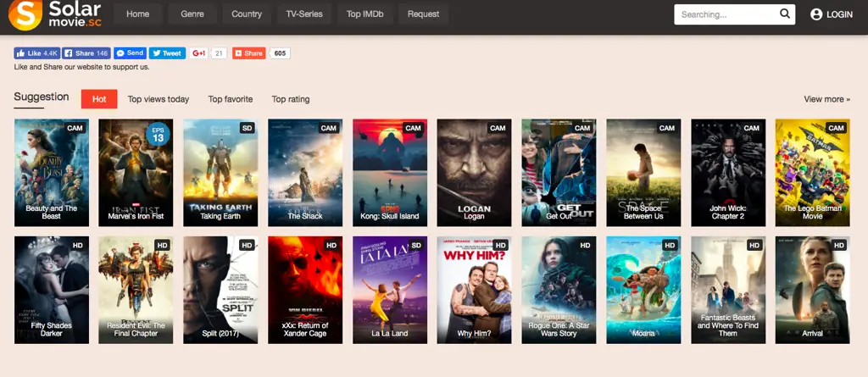
Task: Click into the Searching text field
Action: tap(723, 14)
